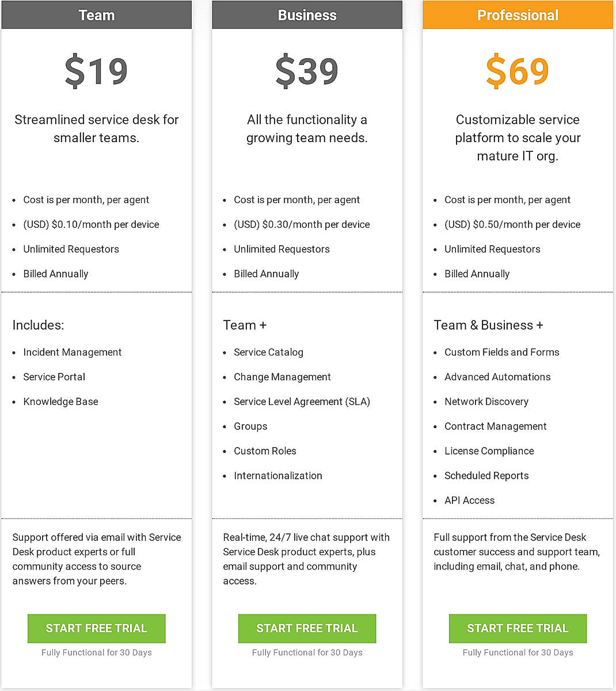
Task: Click the orange $69 price
Action: click(518, 71)
